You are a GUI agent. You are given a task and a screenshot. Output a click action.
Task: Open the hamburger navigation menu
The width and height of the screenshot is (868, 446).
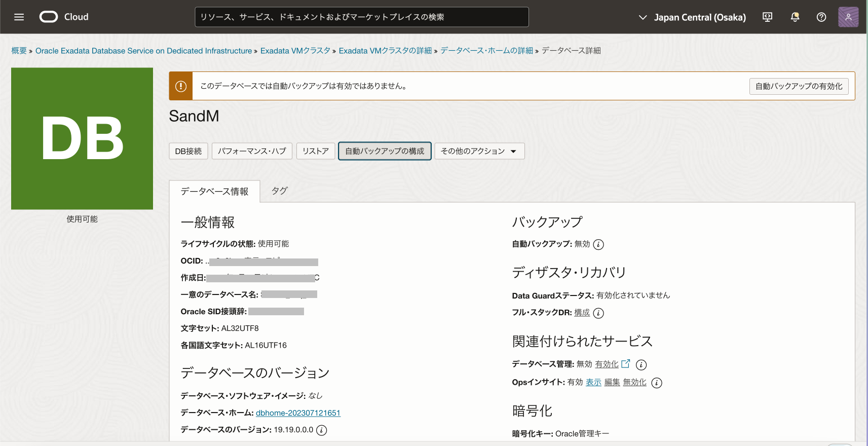(x=19, y=17)
